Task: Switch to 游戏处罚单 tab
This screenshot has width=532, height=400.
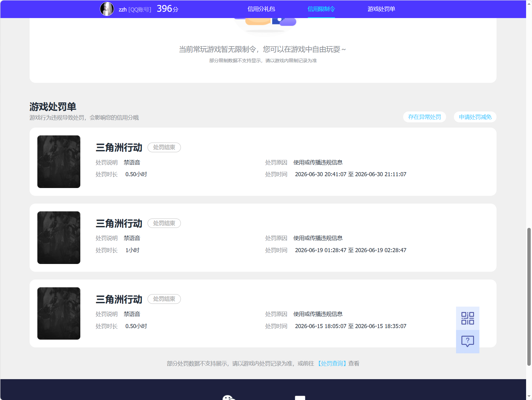Action: pyautogui.click(x=381, y=9)
